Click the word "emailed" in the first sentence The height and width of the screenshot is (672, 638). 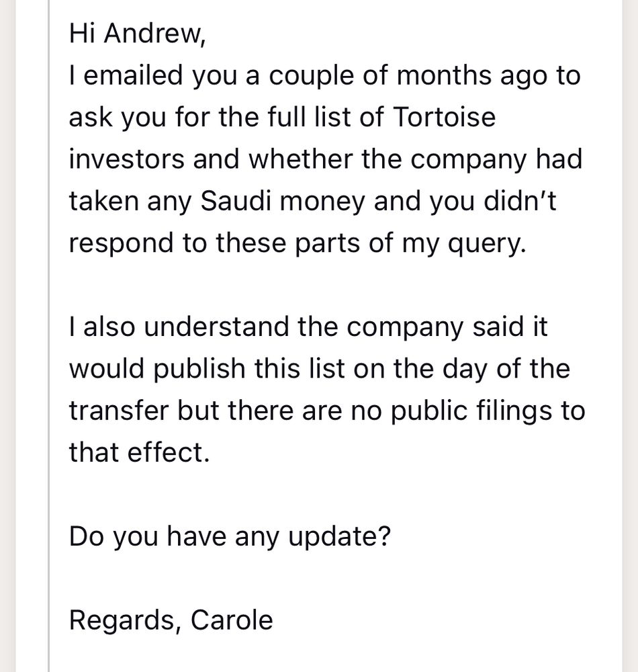click(x=133, y=75)
